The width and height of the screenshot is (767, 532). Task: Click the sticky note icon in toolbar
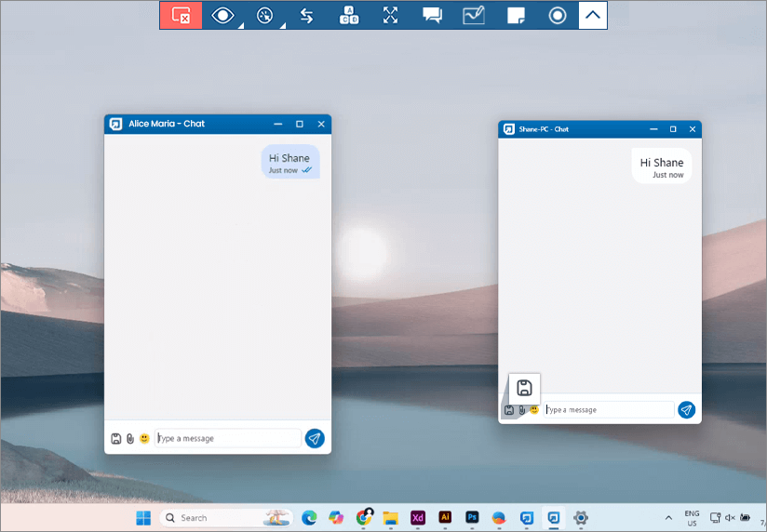pos(516,15)
